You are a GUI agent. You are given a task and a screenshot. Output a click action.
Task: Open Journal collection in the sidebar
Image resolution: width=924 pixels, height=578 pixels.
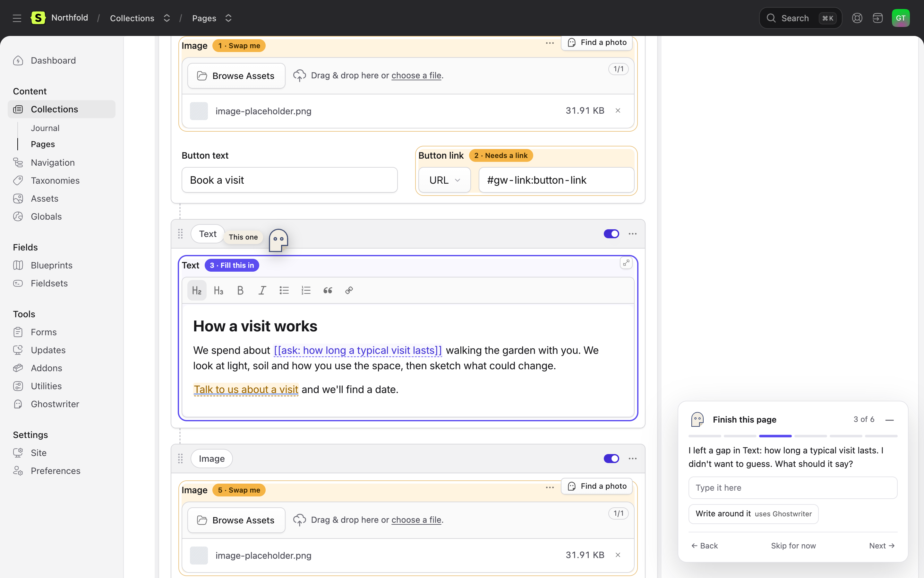(x=45, y=128)
